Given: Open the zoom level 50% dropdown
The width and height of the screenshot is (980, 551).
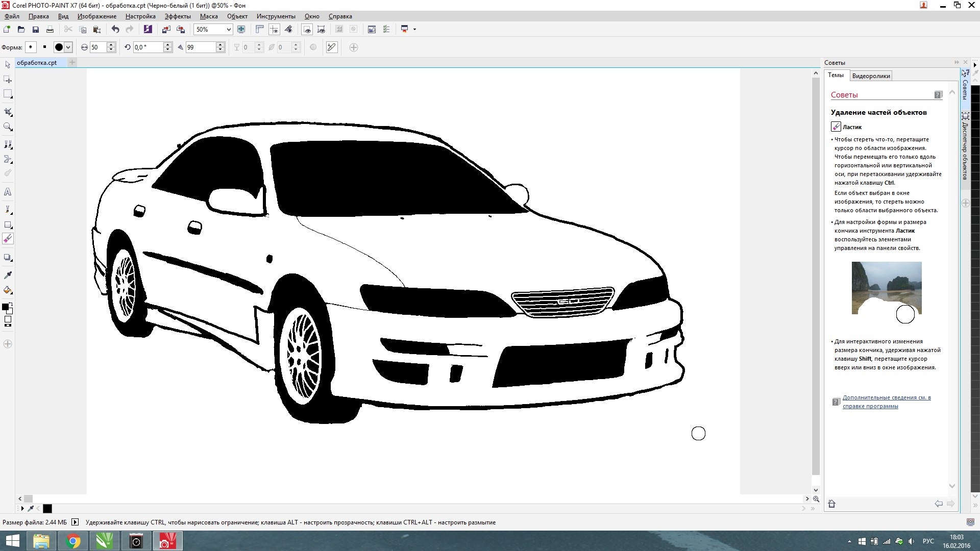Looking at the screenshot, I should 228,30.
